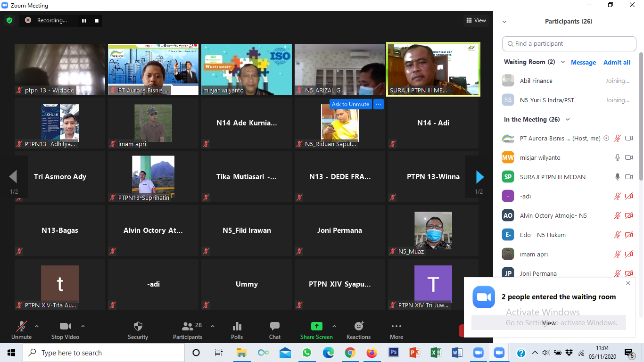644x362 pixels.
Task: Expand audio options arrow next to Unmute
Action: [37, 326]
